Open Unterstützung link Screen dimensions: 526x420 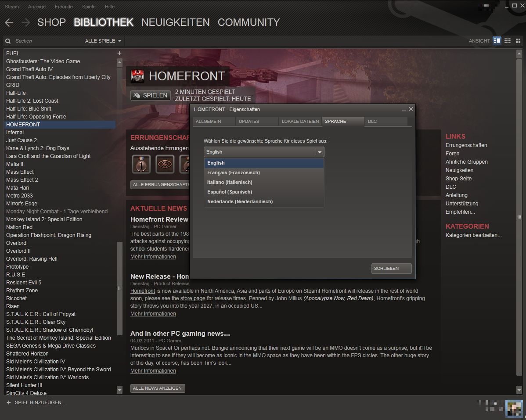(462, 204)
